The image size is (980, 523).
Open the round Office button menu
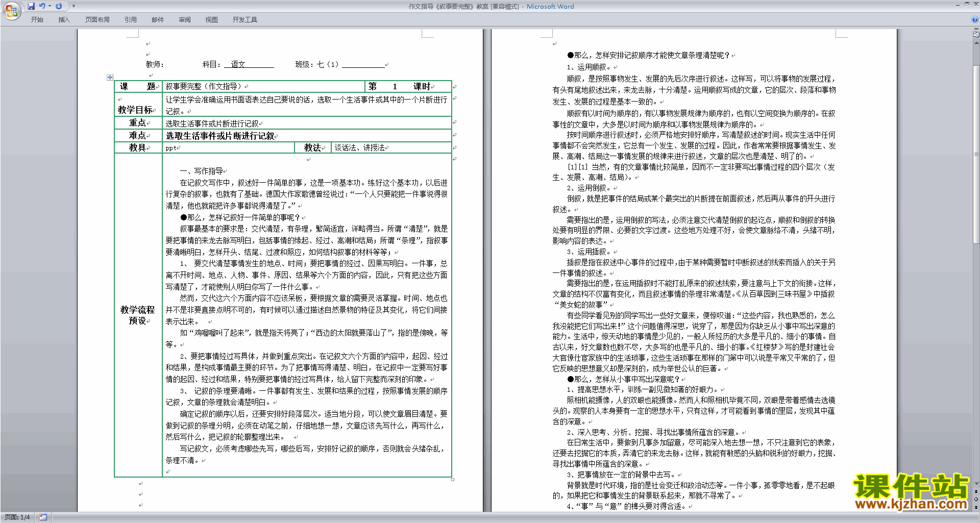pos(11,10)
